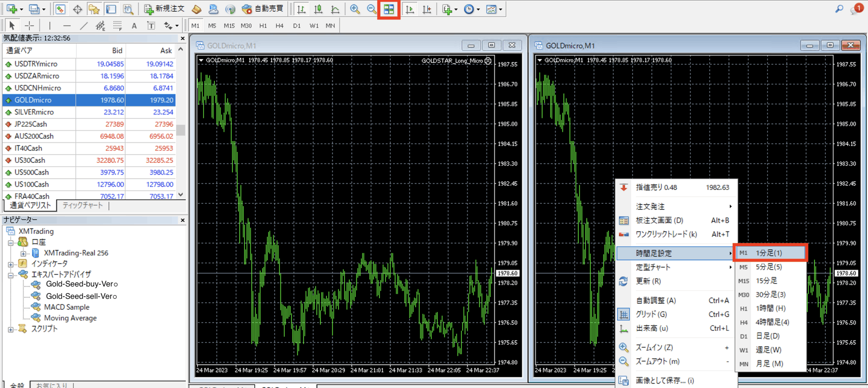The height and width of the screenshot is (388, 868).
Task: Click the 指値売り 0.48 sell limit entry
Action: pos(677,187)
